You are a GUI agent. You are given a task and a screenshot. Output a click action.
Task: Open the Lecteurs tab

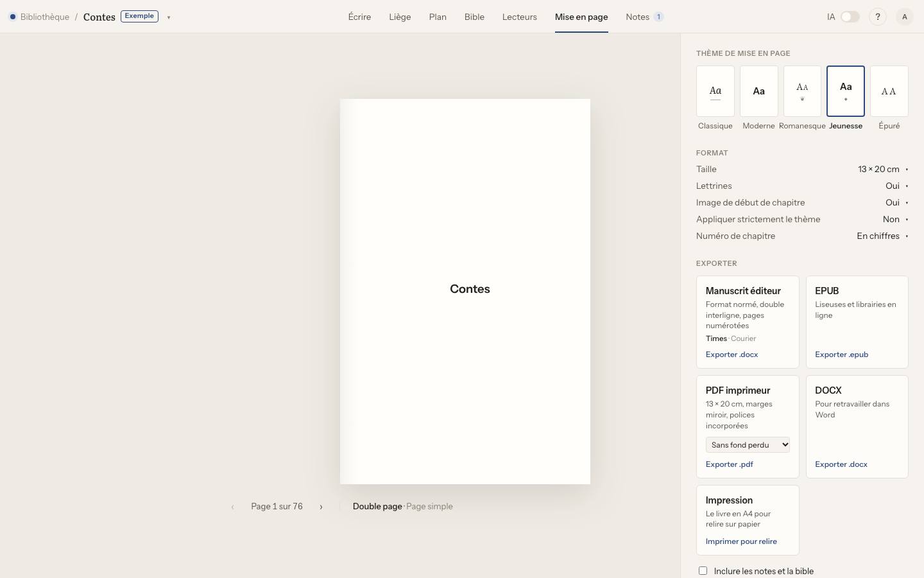[520, 17]
